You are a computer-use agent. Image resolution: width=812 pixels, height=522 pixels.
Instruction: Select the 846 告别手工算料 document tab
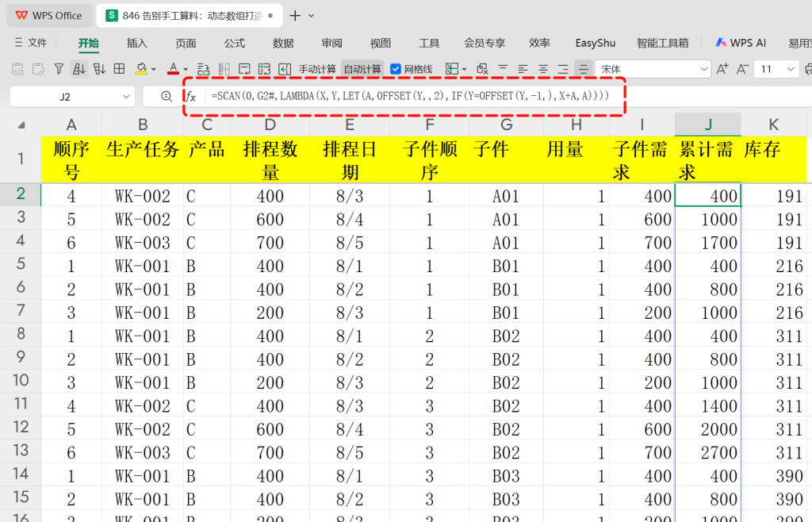tap(190, 16)
